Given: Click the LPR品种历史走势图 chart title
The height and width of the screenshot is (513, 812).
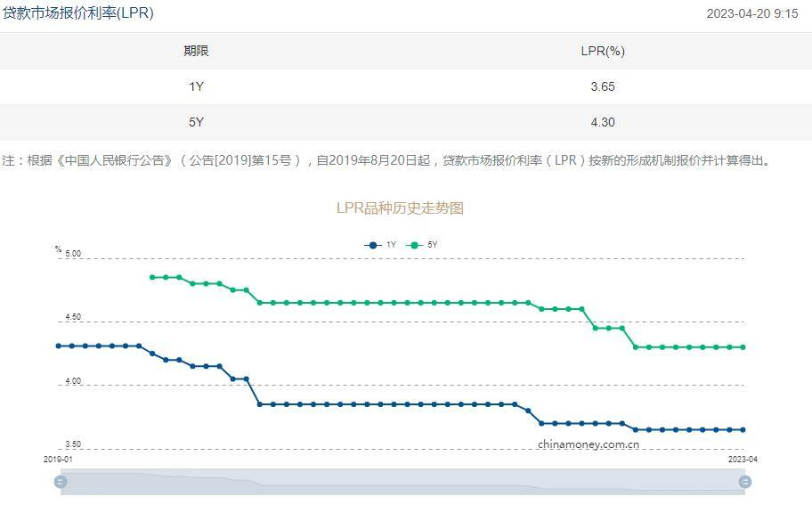Looking at the screenshot, I should pyautogui.click(x=400, y=208).
